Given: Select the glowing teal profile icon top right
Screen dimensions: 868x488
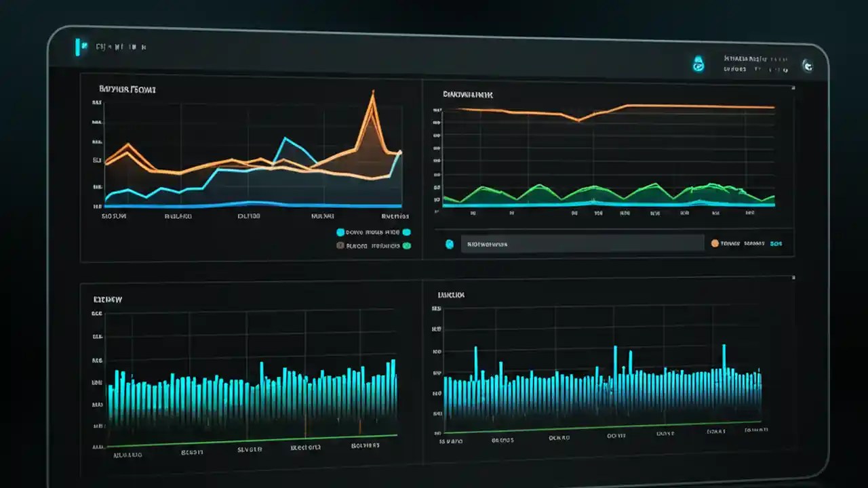Looking at the screenshot, I should coord(698,65).
